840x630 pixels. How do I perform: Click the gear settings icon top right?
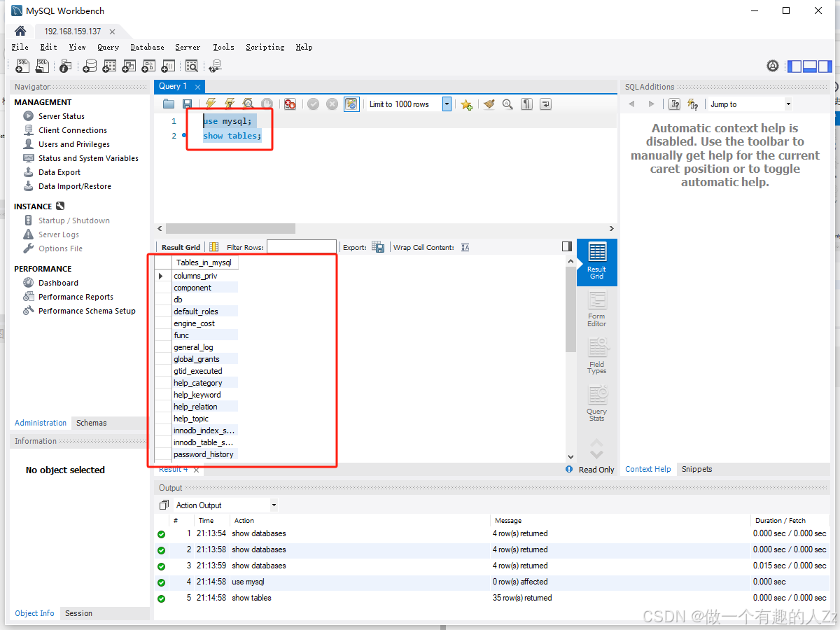(x=773, y=66)
